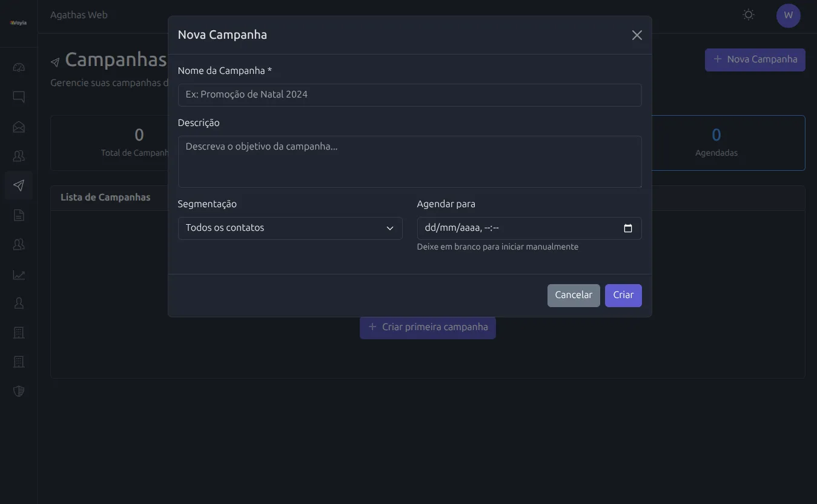Screen dimensions: 817x504
Task: Open the document file icon in sidebar
Action: click(x=19, y=215)
